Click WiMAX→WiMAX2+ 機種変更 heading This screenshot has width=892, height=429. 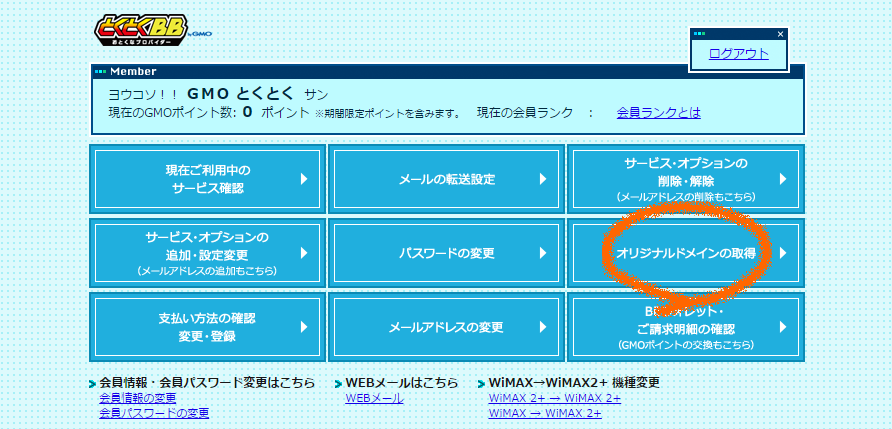coord(574,382)
